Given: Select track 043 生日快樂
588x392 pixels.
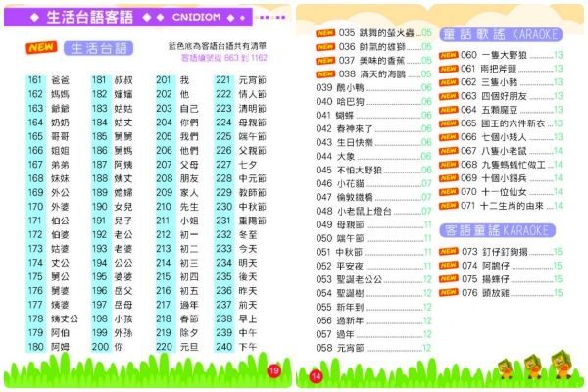Looking at the screenshot, I should pos(373,142).
